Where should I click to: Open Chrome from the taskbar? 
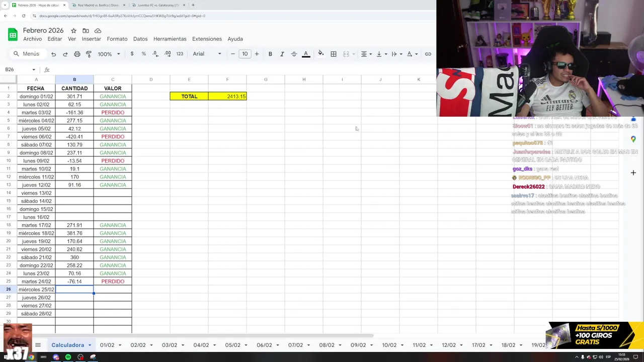[x=31, y=357]
